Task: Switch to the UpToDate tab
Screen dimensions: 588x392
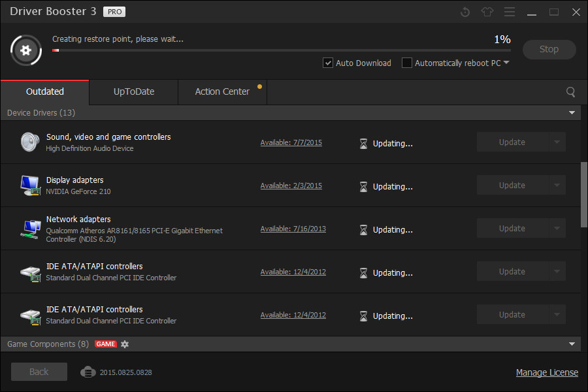Action: [x=133, y=92]
